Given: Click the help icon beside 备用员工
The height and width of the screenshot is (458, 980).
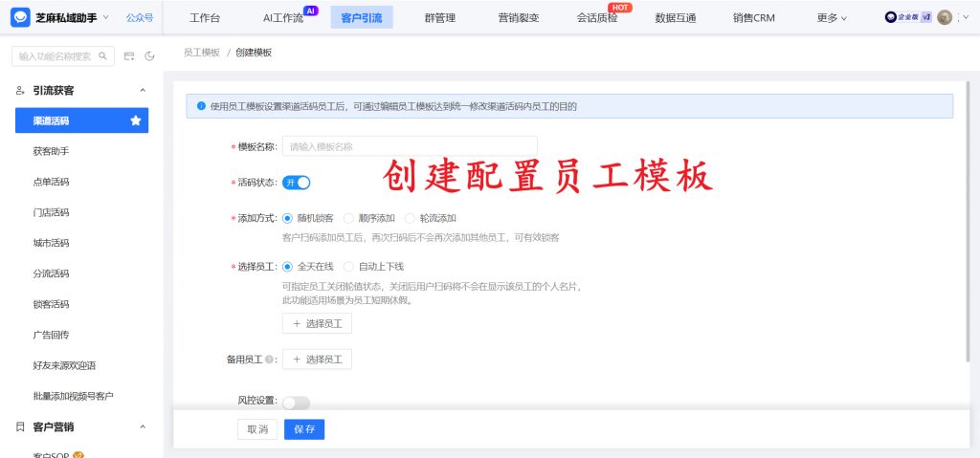Looking at the screenshot, I should pyautogui.click(x=269, y=360).
